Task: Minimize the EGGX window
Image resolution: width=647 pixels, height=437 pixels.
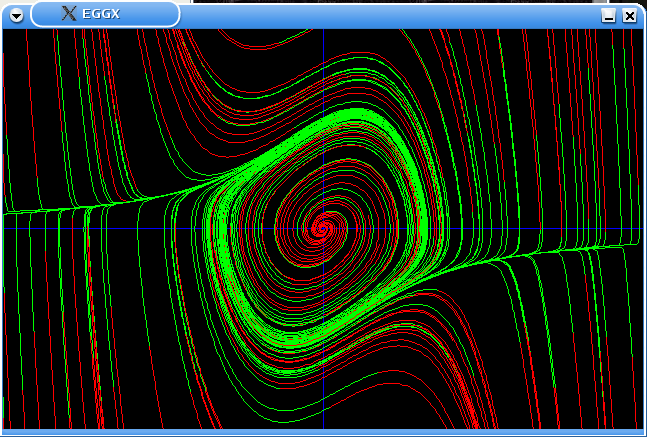Action: 608,16
